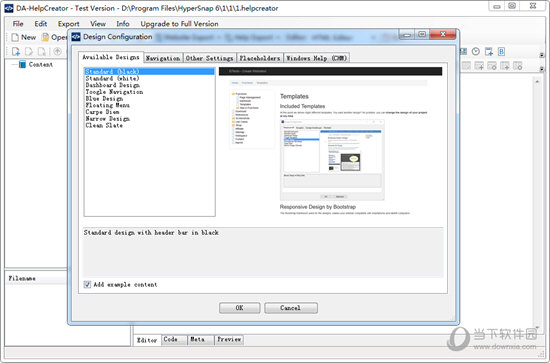Open the Info menu
Image resolution: width=550 pixels, height=363 pixels.
pos(123,24)
